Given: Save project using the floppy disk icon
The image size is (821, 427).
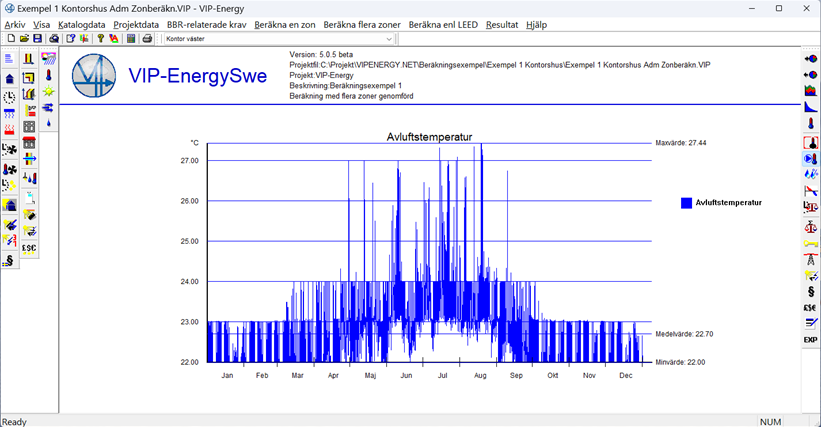Looking at the screenshot, I should coord(37,39).
